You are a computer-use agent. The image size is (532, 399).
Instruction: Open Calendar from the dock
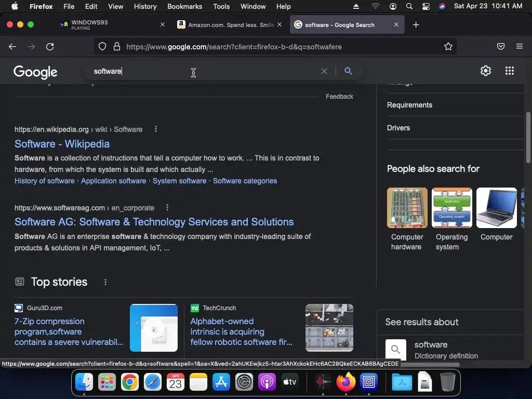click(x=176, y=382)
